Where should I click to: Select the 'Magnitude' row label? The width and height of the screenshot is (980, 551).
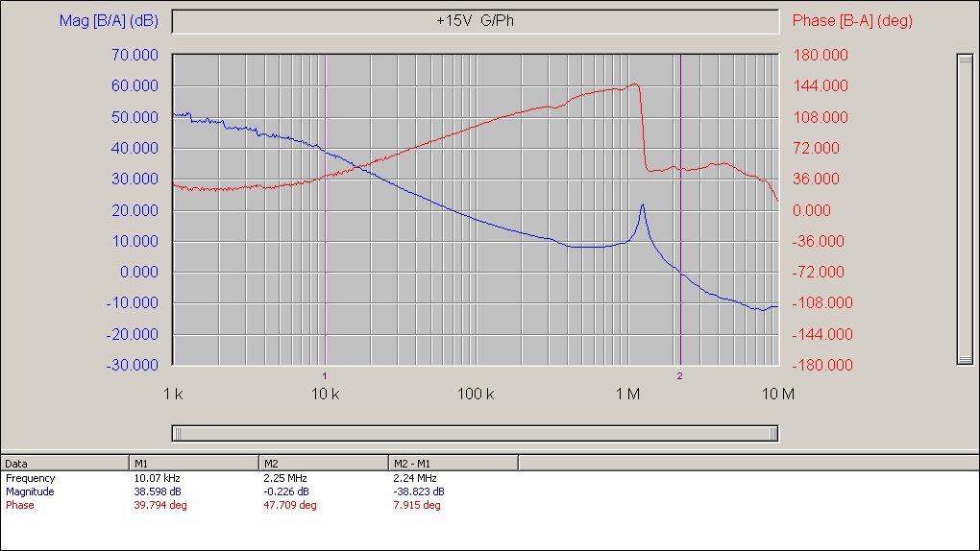pyautogui.click(x=30, y=491)
